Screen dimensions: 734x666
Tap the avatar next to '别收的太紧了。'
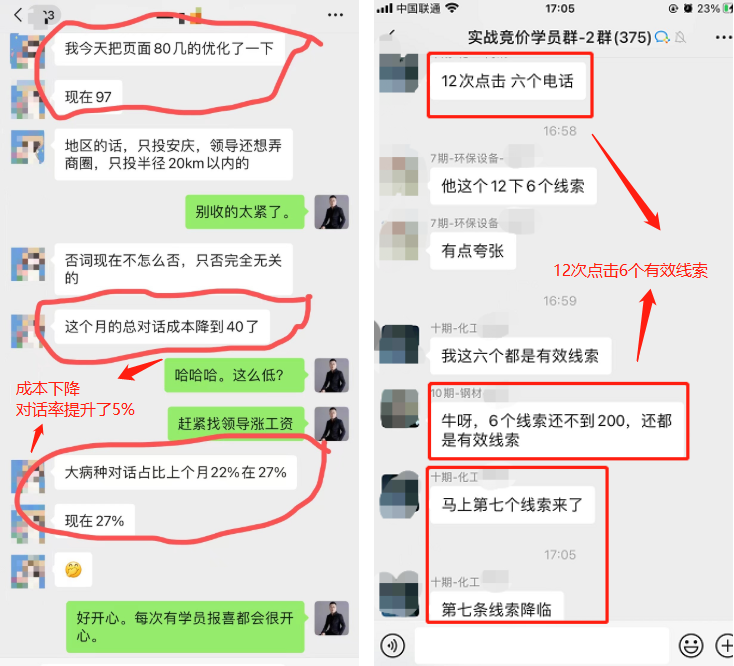pyautogui.click(x=331, y=212)
